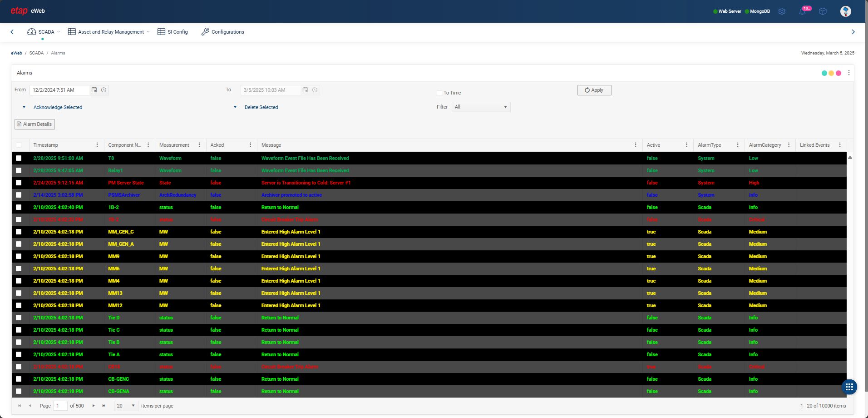Open the SCADA menu
868x418 pixels.
coord(44,32)
